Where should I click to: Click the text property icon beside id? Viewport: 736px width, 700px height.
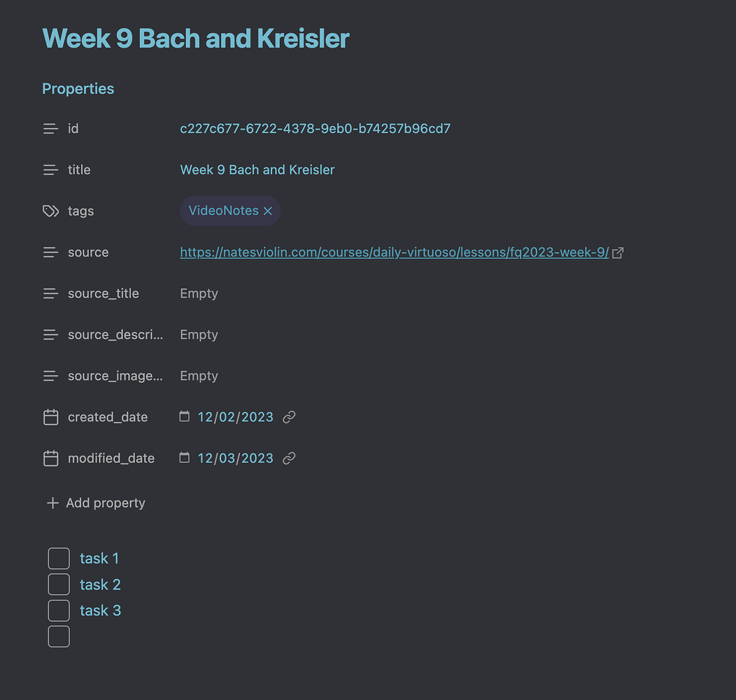point(50,128)
